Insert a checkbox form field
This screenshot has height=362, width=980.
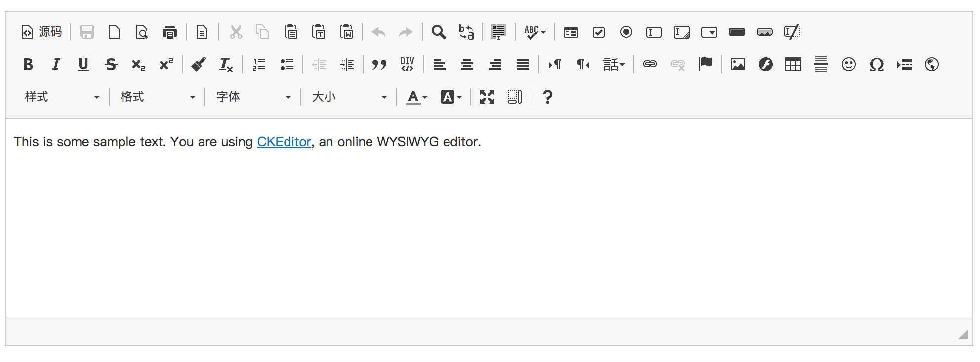point(599,32)
